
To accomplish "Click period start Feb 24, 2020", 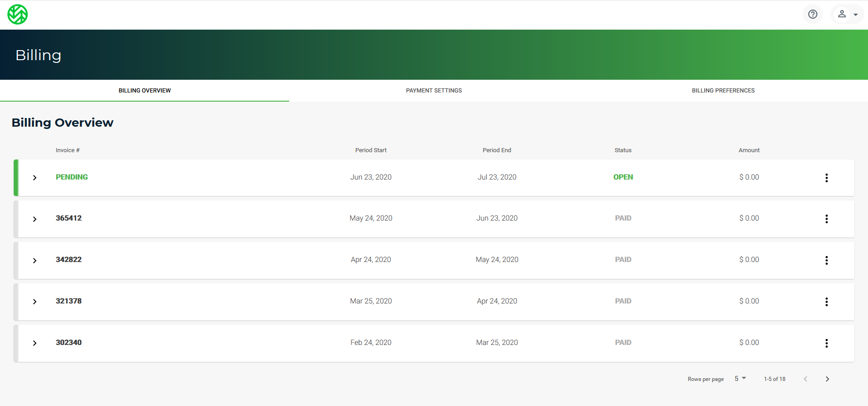I will click(371, 343).
